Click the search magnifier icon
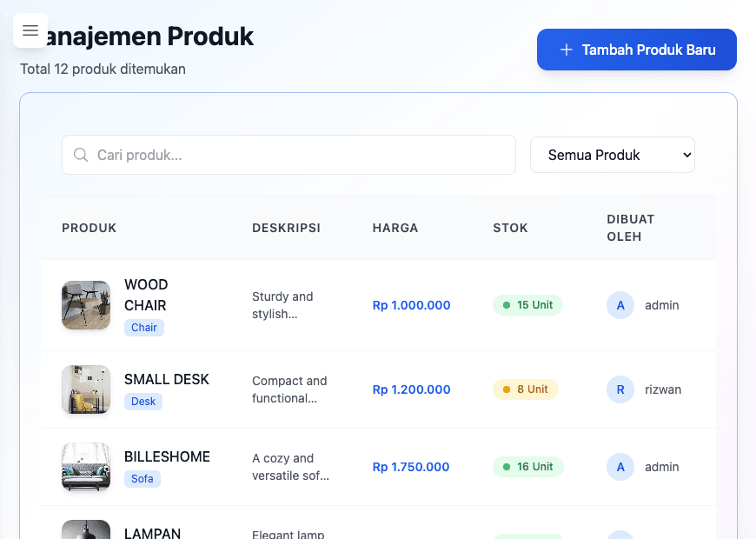This screenshot has height=539, width=756. click(x=81, y=155)
